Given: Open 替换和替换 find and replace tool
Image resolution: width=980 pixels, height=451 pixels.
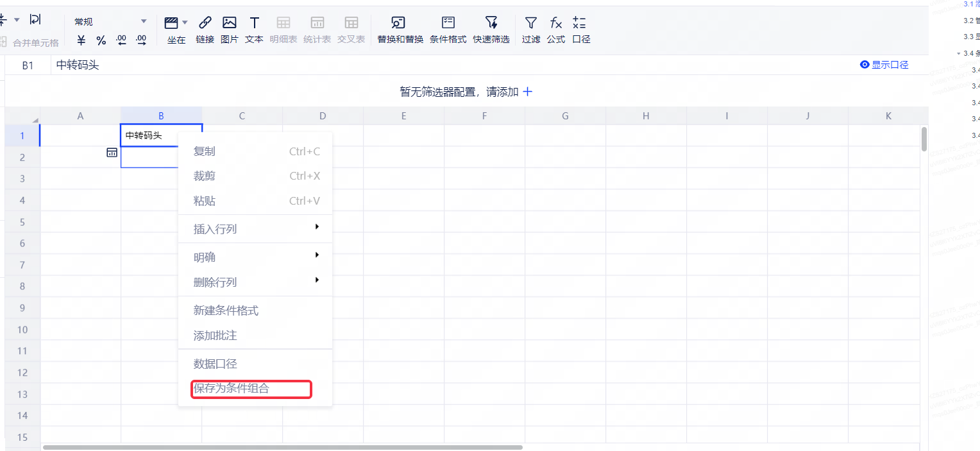Looking at the screenshot, I should point(400,24).
